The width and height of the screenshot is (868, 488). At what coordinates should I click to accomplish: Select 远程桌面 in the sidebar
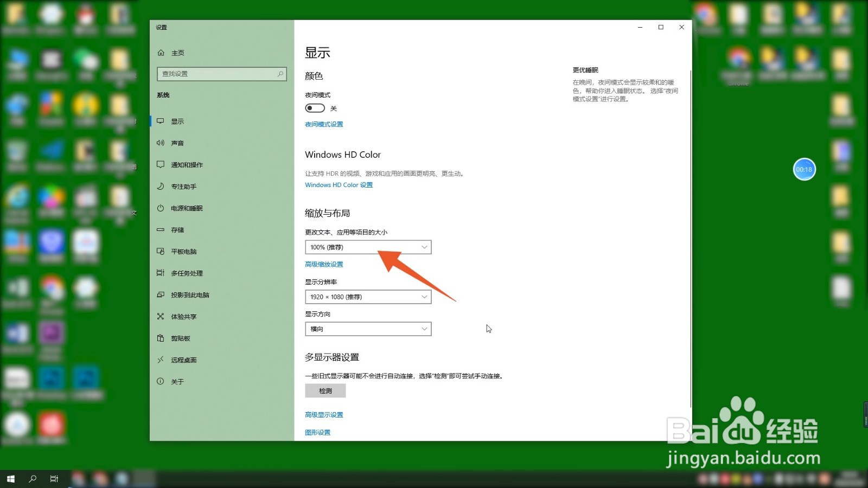click(222, 360)
